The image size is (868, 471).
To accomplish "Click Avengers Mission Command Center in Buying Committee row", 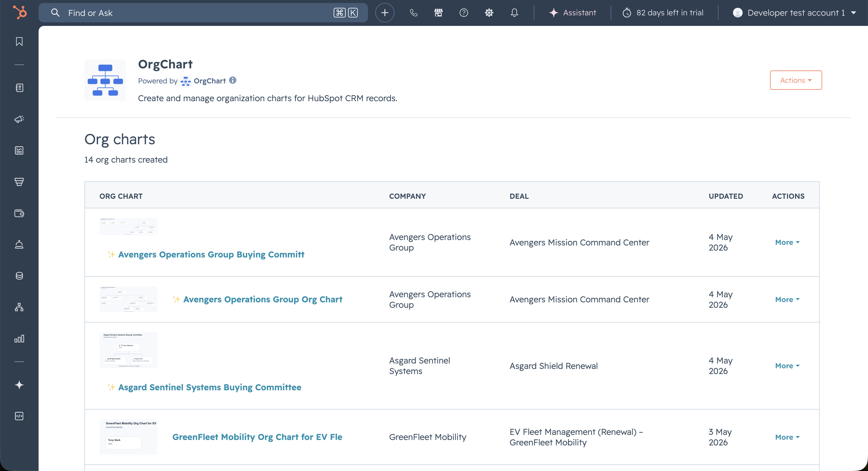I will pos(579,242).
